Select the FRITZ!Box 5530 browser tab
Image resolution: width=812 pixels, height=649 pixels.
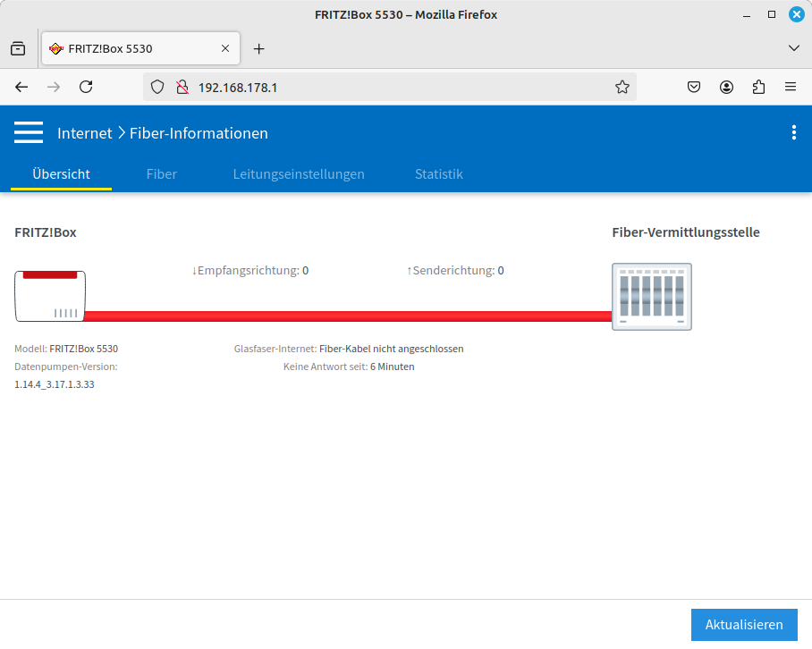tap(140, 48)
